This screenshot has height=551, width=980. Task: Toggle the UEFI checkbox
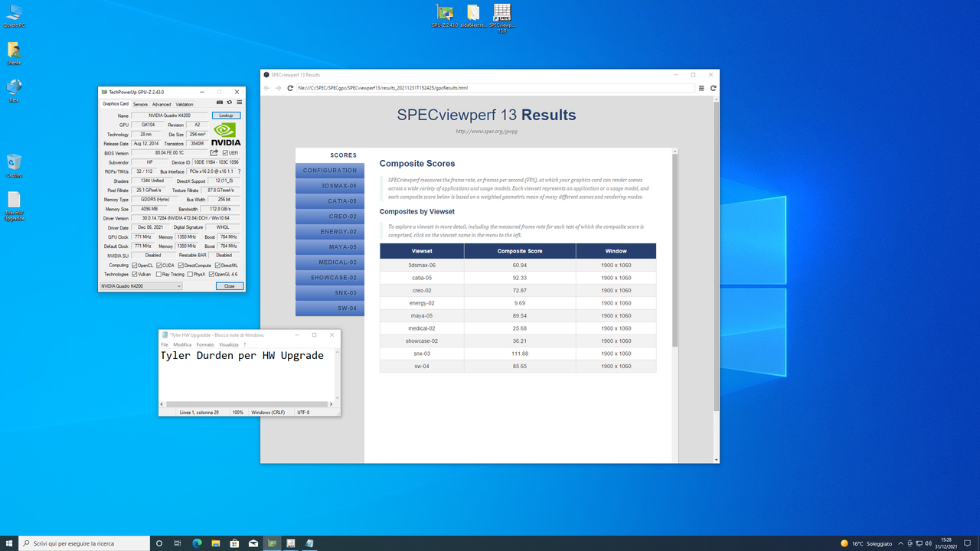(225, 153)
